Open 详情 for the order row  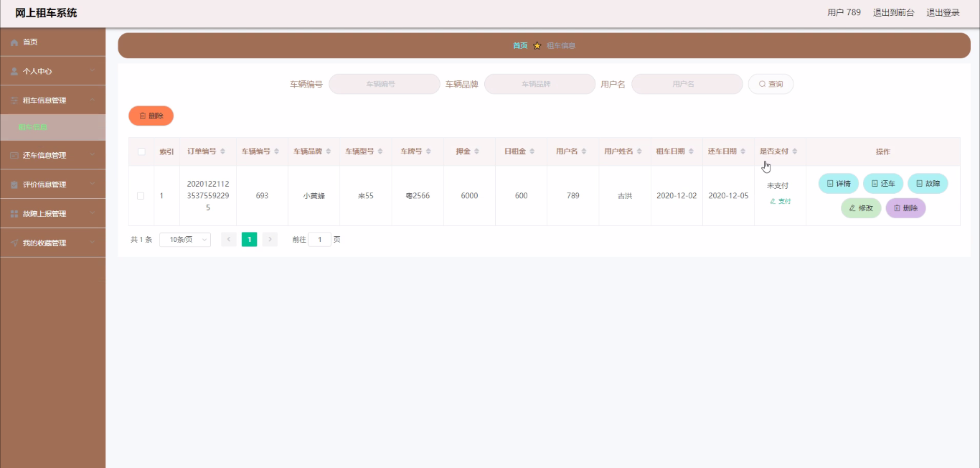[x=839, y=184]
